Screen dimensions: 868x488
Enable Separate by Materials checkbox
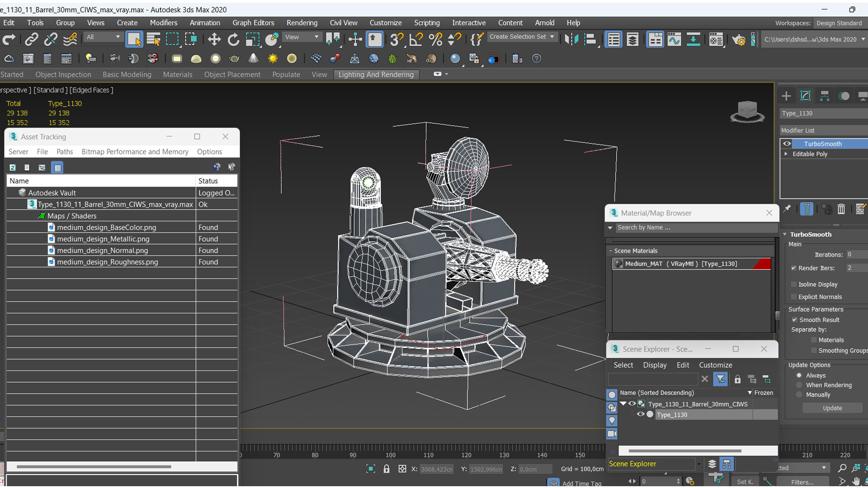[x=814, y=340]
